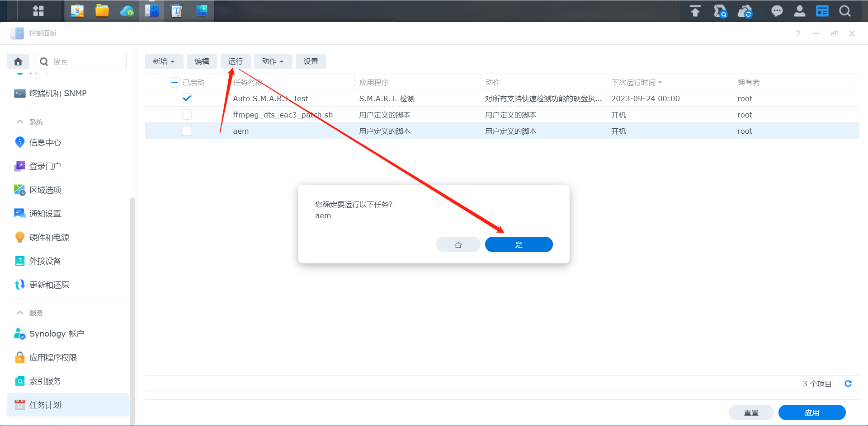Viewport: 868px width, 426px height.
Task: Open the 新增 (Create) dropdown
Action: click(164, 61)
